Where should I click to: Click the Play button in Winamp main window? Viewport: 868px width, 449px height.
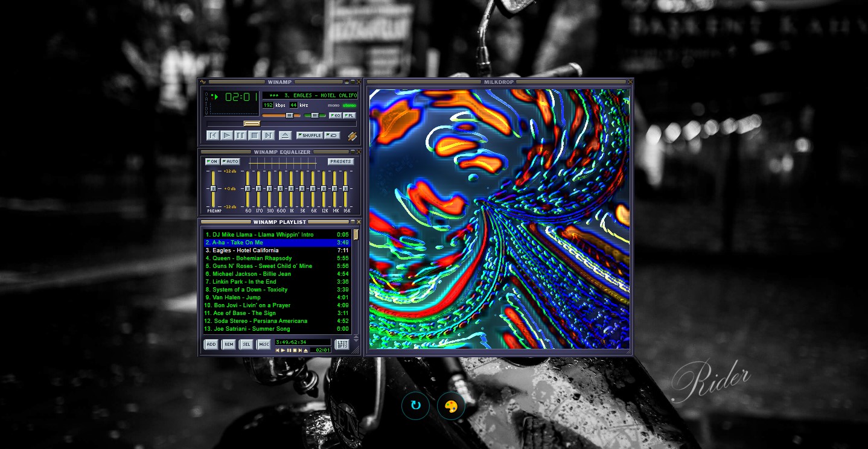click(226, 136)
